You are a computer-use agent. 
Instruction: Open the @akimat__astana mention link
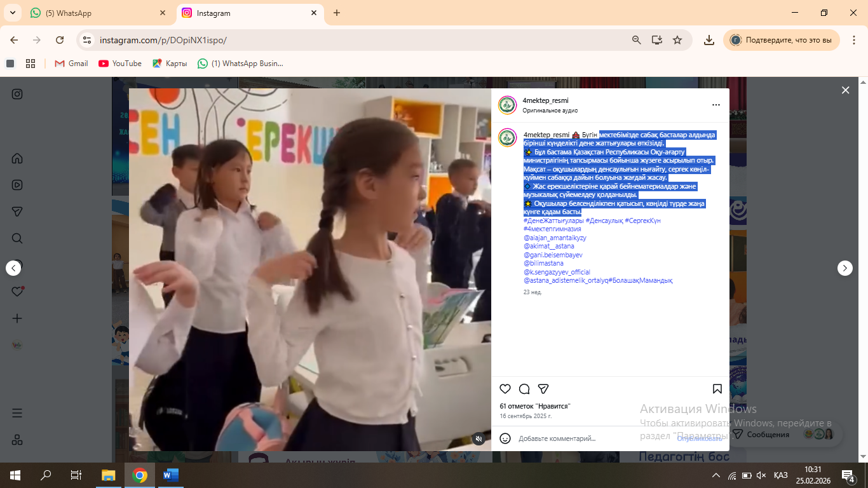tap(548, 246)
